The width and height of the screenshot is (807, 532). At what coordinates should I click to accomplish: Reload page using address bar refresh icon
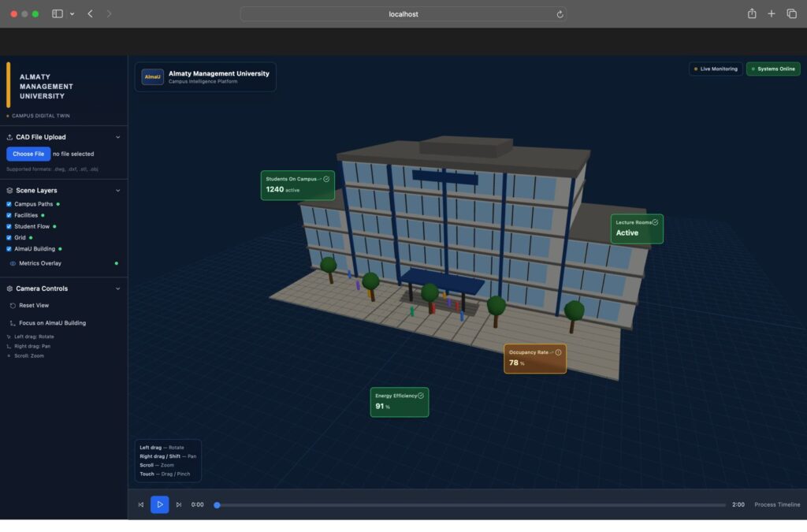[x=560, y=14]
